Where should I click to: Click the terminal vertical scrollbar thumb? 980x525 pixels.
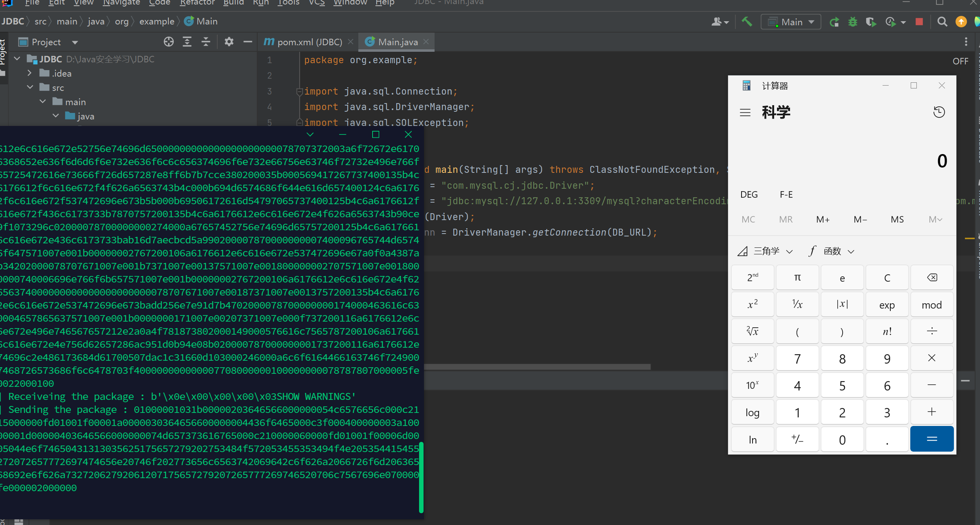click(421, 477)
